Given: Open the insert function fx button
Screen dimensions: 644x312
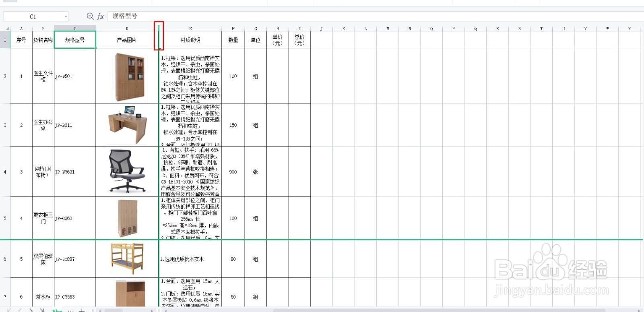Looking at the screenshot, I should 101,16.
